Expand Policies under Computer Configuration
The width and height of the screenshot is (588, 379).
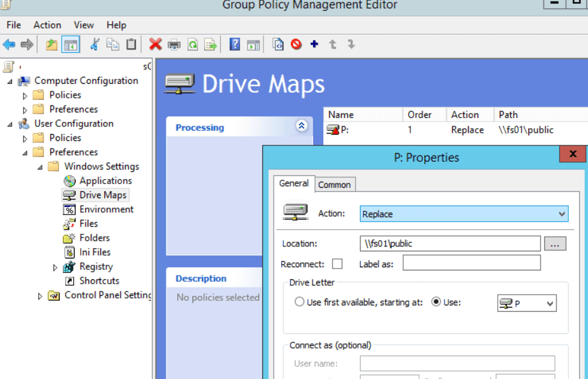pyautogui.click(x=25, y=96)
